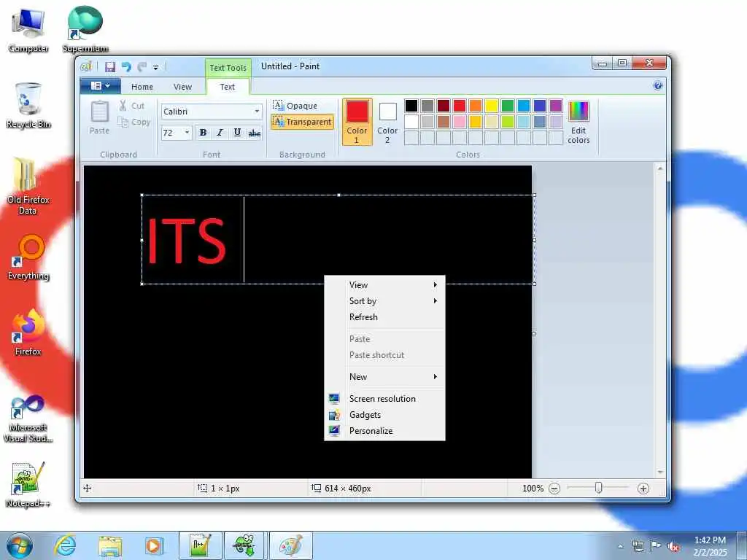The image size is (747, 560).
Task: Click the network tray icon
Action: [x=638, y=546]
